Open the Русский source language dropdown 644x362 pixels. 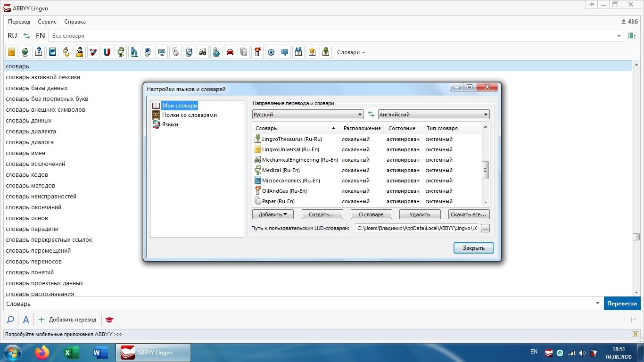pyautogui.click(x=307, y=115)
